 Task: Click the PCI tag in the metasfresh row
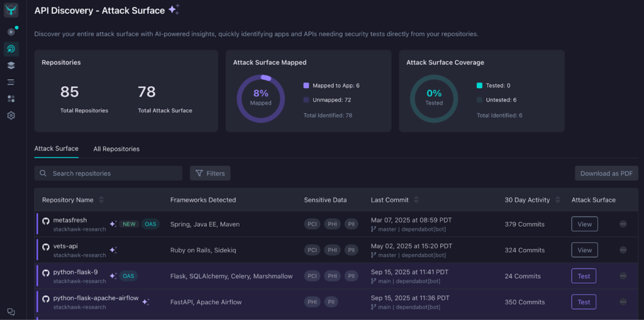coord(312,224)
